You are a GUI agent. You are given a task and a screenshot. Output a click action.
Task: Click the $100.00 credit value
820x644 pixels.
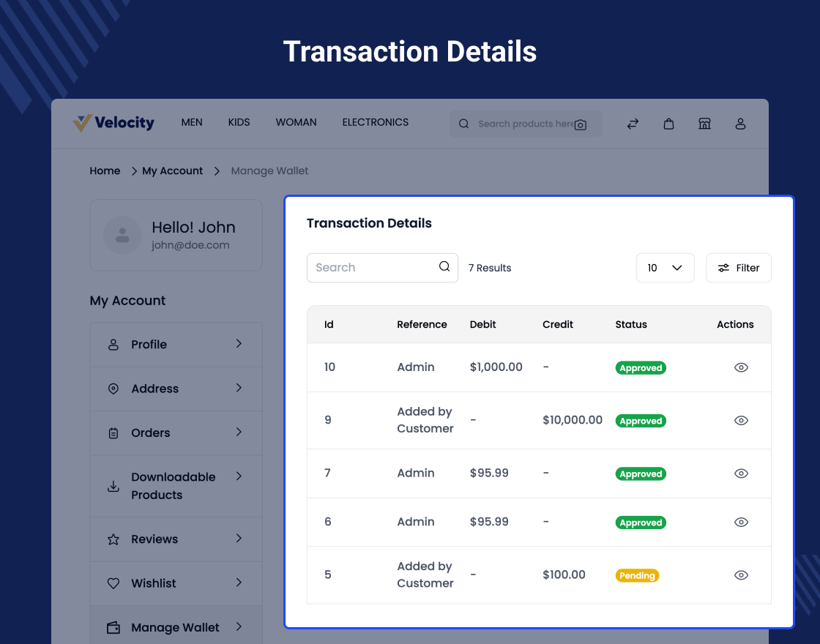[x=564, y=574]
